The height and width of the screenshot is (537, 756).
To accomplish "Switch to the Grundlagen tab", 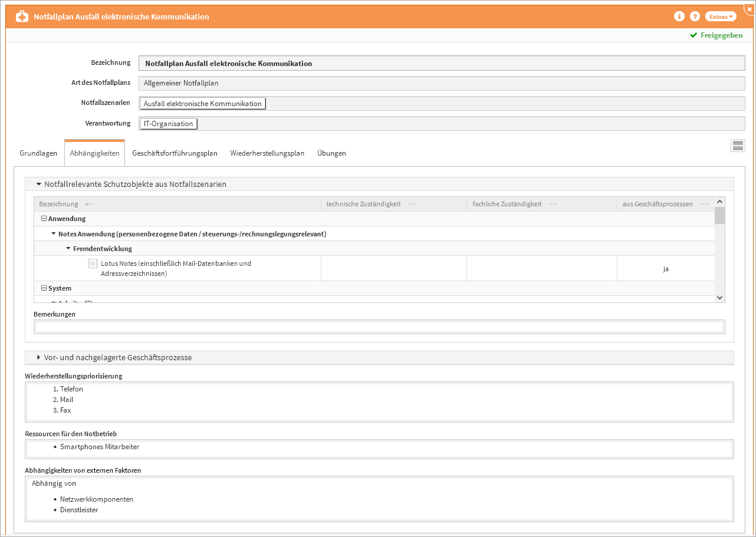I will click(38, 153).
